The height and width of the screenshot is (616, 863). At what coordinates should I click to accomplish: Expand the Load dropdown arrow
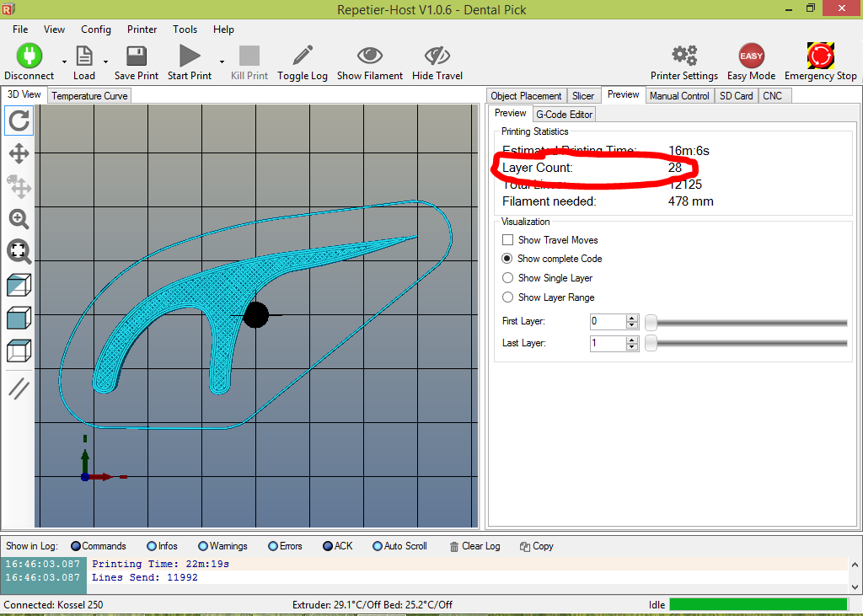click(105, 62)
